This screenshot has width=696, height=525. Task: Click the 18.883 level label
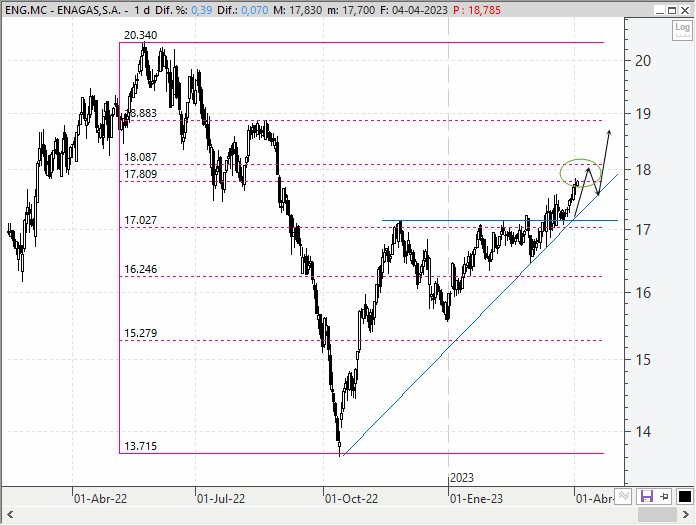point(140,113)
